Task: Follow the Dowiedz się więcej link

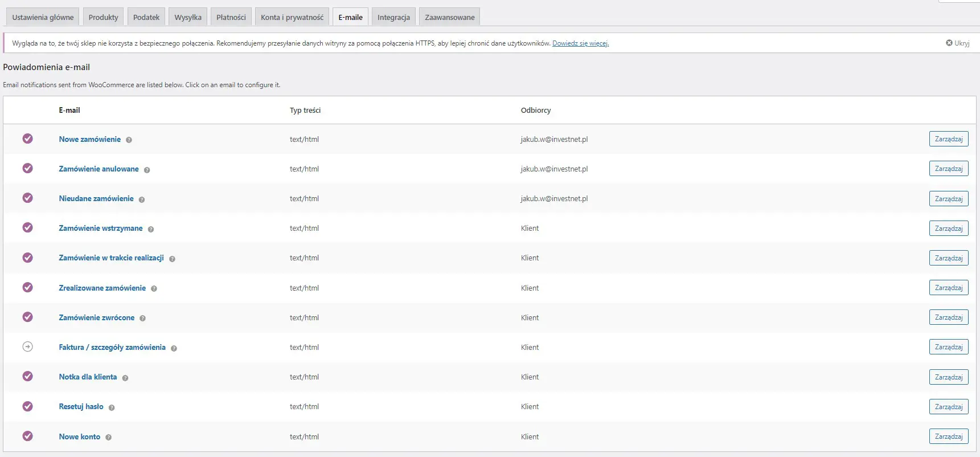Action: (x=580, y=43)
